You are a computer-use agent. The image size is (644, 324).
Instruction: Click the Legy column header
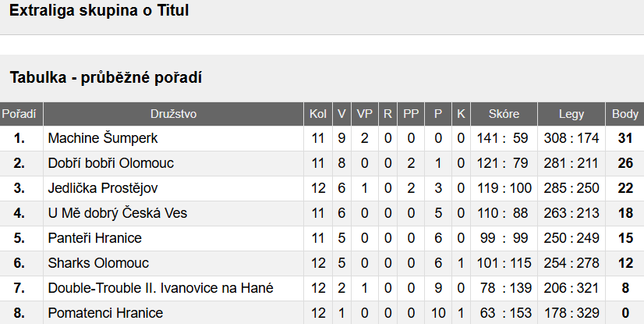coord(571,114)
